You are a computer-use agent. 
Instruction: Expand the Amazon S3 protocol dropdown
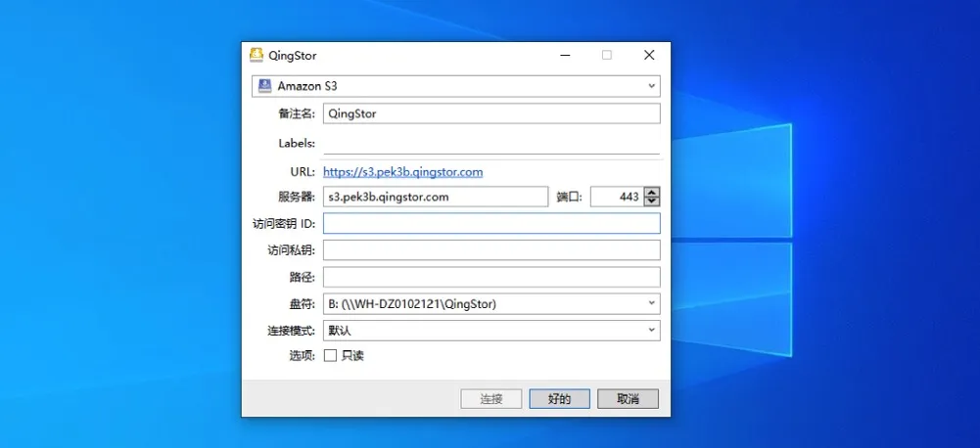[x=652, y=86]
